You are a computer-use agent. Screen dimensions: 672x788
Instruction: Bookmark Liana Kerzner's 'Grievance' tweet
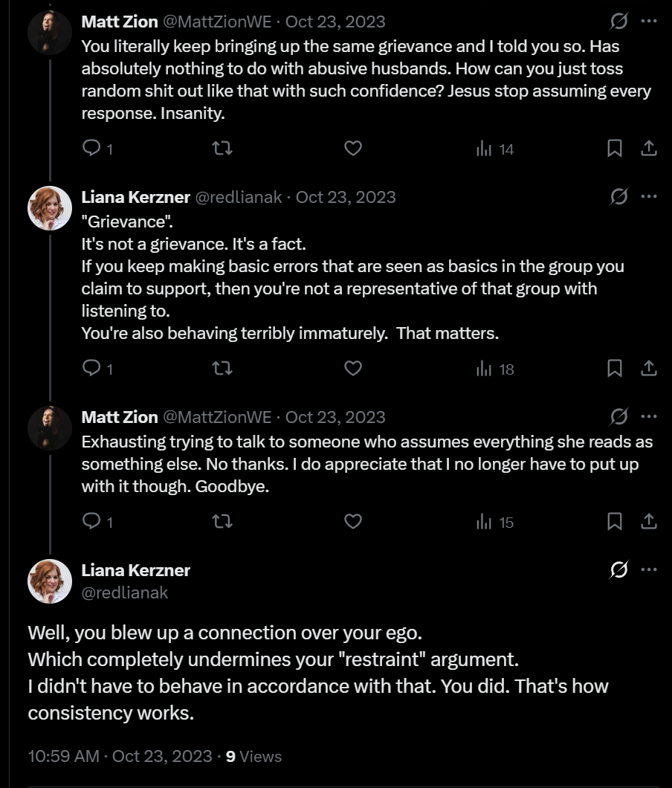[x=614, y=369]
